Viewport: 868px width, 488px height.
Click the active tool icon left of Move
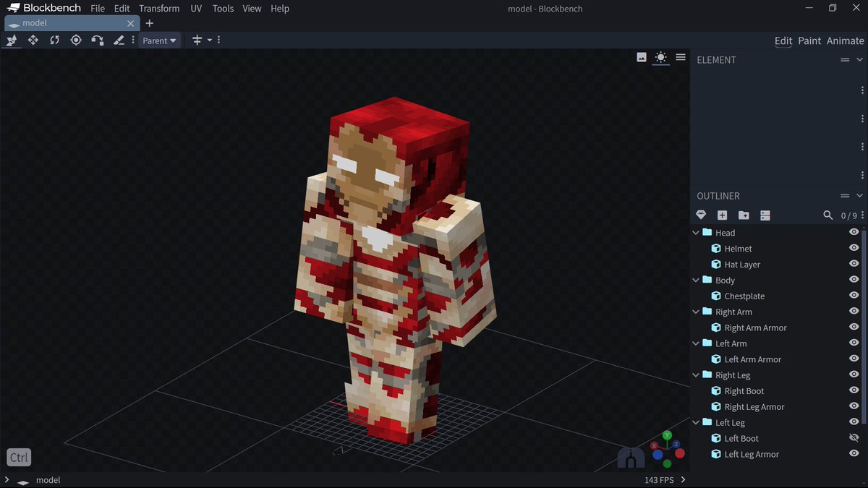coord(12,40)
